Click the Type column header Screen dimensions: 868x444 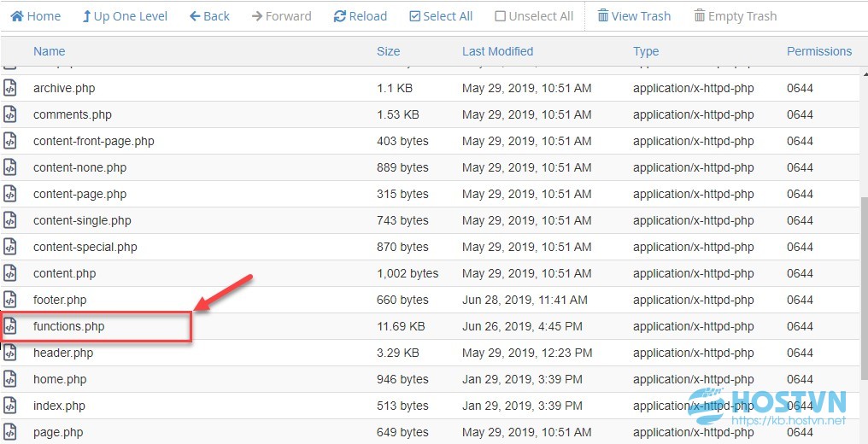(x=646, y=51)
